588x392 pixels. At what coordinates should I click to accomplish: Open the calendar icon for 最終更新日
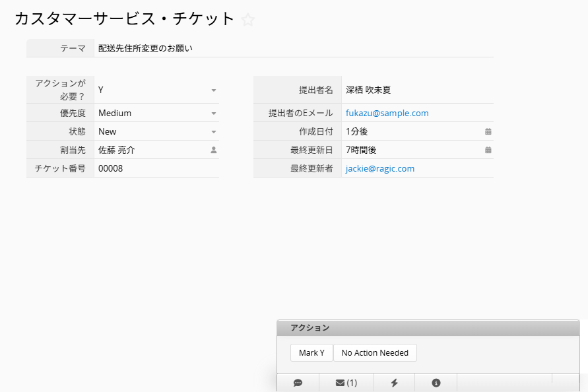(x=488, y=150)
